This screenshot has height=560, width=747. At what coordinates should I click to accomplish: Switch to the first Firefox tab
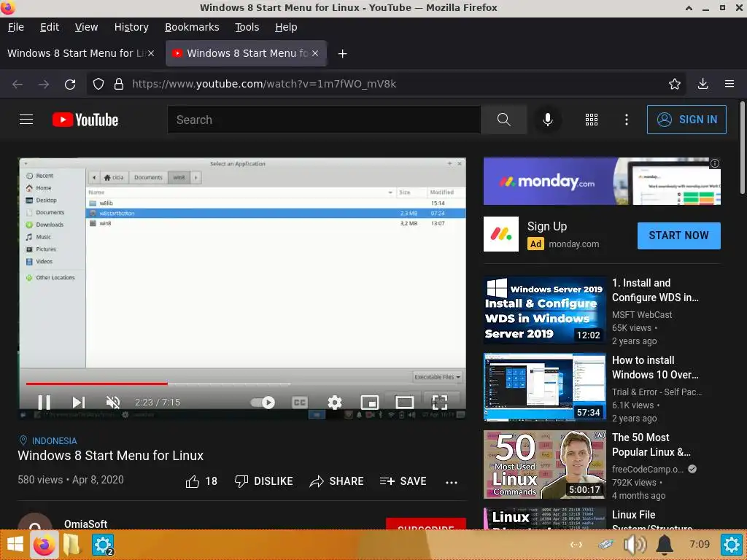pos(76,53)
